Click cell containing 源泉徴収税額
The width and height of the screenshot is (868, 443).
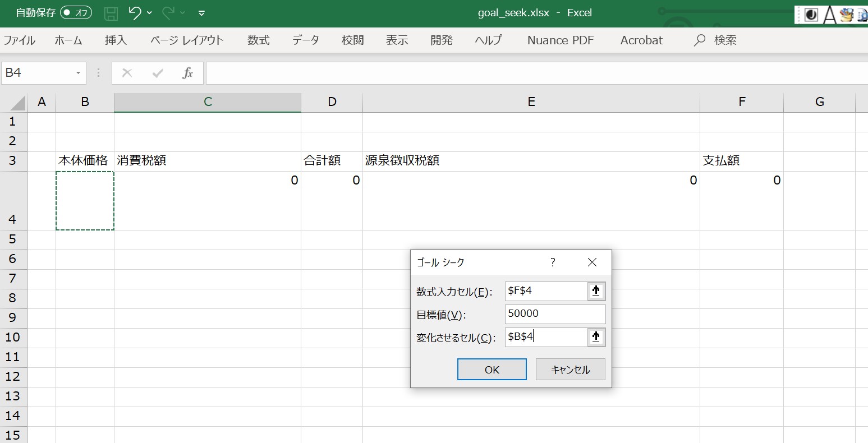pos(531,161)
